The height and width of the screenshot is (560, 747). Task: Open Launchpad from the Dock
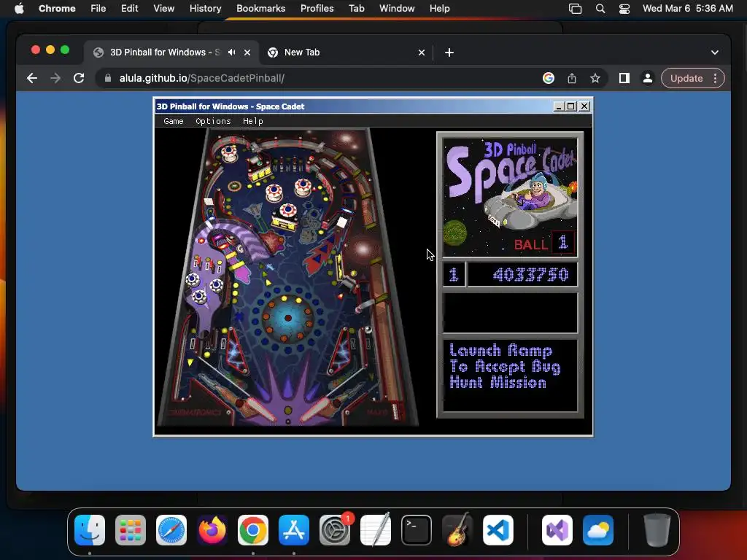click(131, 530)
